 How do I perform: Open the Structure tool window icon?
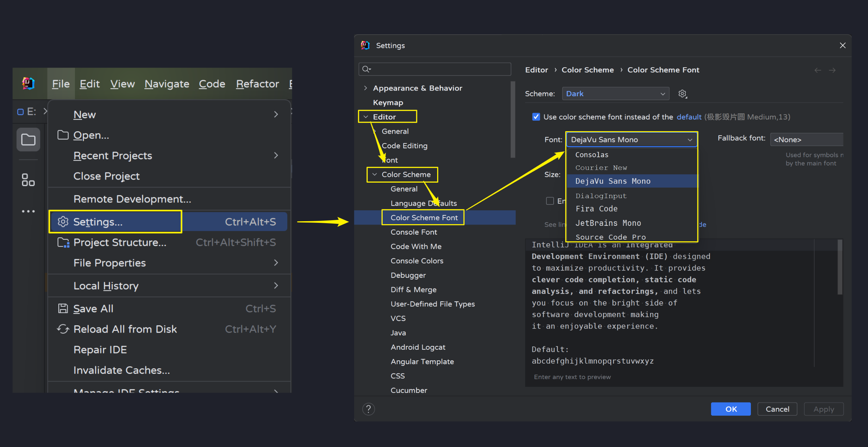[x=28, y=180]
